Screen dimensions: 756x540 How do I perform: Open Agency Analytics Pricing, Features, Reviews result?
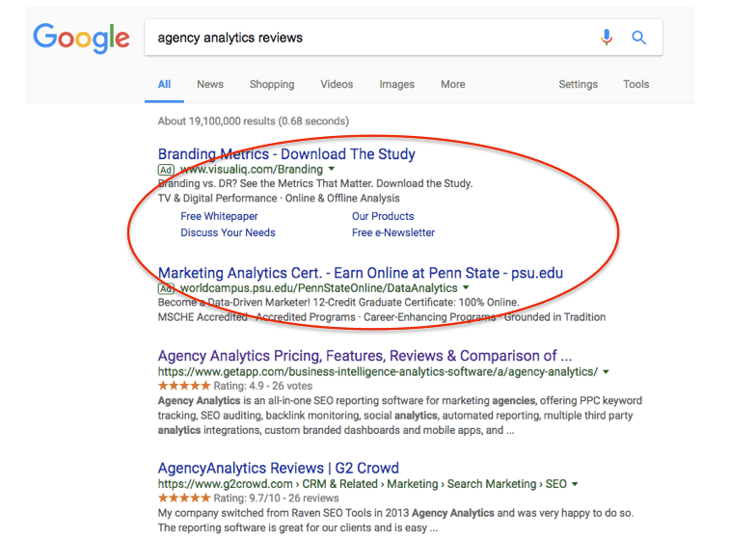coord(364,356)
